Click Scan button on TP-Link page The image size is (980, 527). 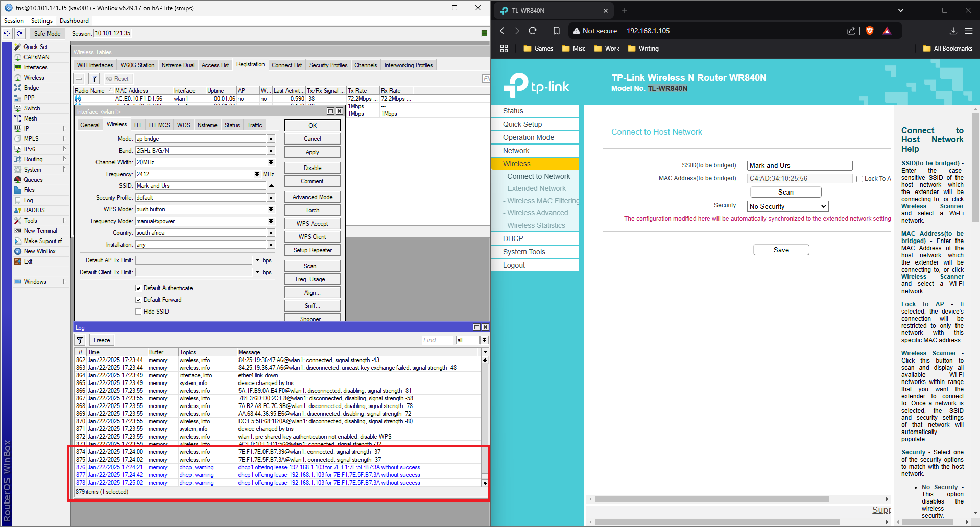785,192
